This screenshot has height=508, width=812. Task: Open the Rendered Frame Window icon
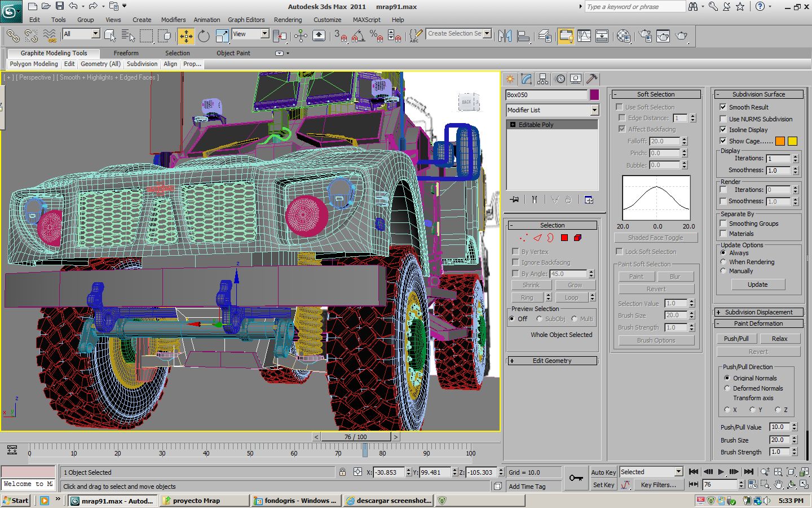663,36
